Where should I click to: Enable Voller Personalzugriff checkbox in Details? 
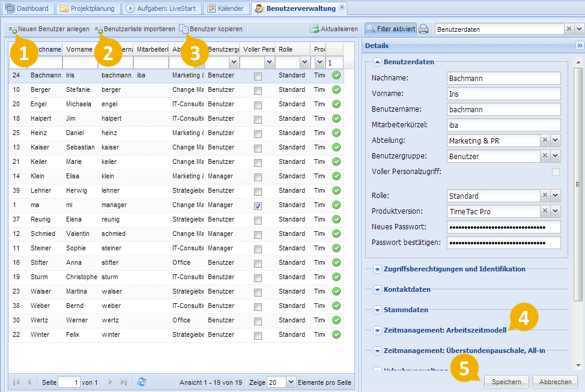(x=556, y=172)
